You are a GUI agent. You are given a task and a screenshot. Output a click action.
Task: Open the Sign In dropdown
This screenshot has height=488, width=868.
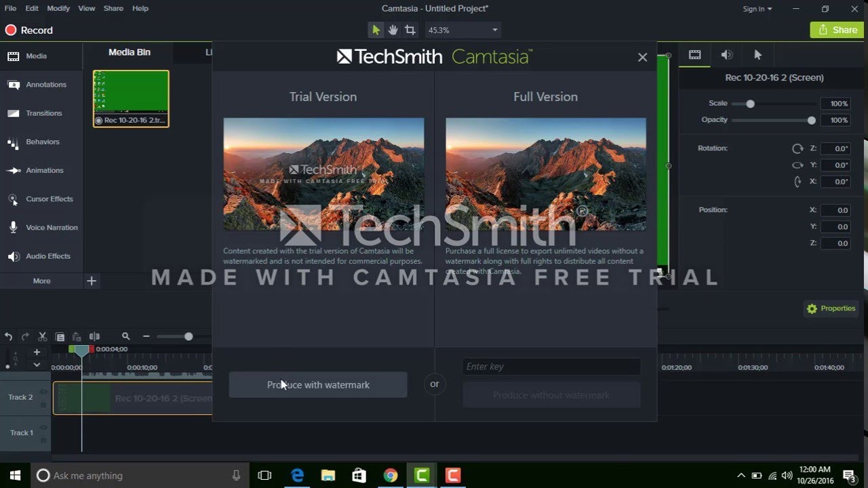(x=757, y=9)
